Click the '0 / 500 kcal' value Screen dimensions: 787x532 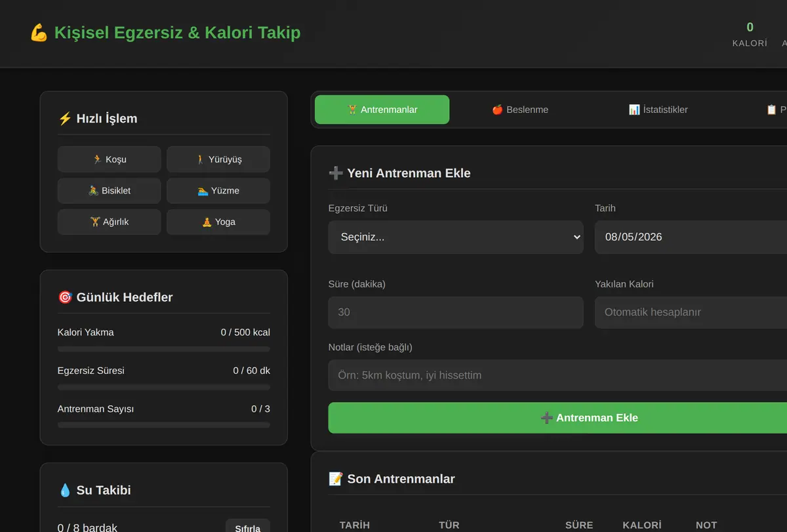point(245,333)
